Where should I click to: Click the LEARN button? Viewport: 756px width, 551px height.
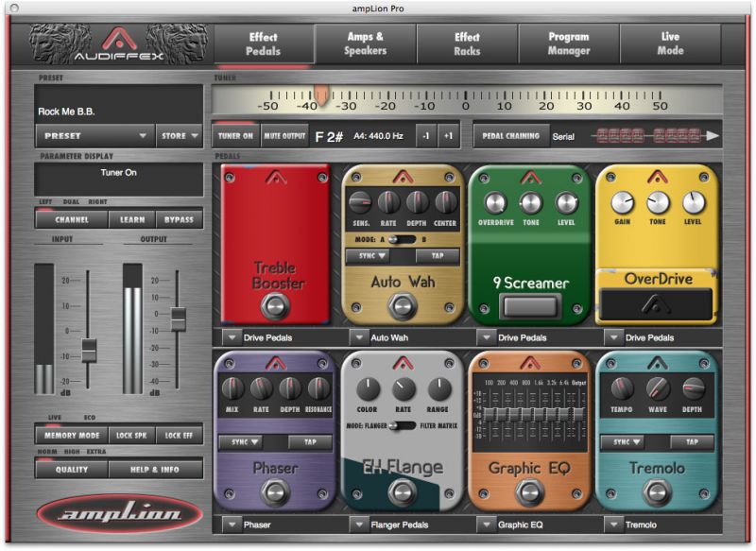pyautogui.click(x=132, y=219)
